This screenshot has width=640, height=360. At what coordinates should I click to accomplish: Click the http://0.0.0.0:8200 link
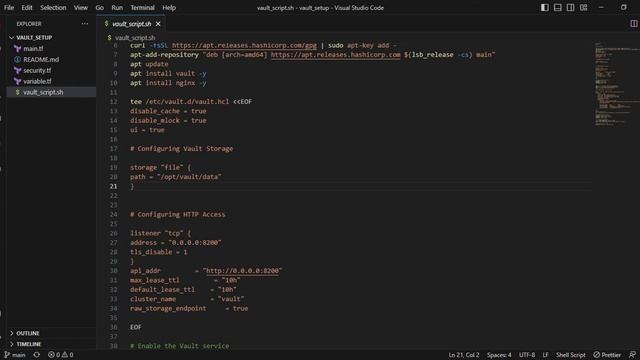pos(242,271)
